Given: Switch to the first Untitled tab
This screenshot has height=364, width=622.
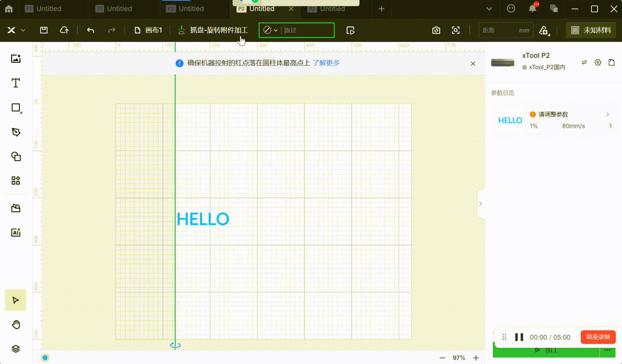Looking at the screenshot, I should pyautogui.click(x=44, y=9).
